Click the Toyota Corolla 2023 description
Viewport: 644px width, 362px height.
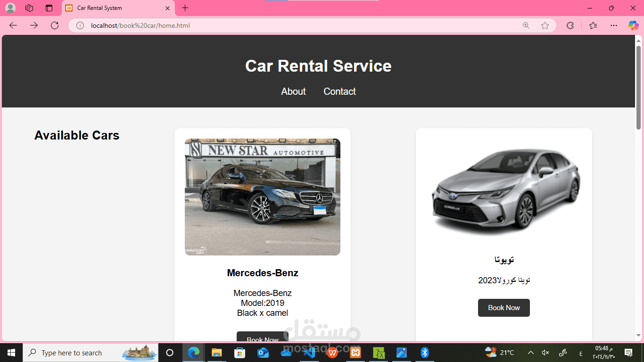(x=504, y=280)
